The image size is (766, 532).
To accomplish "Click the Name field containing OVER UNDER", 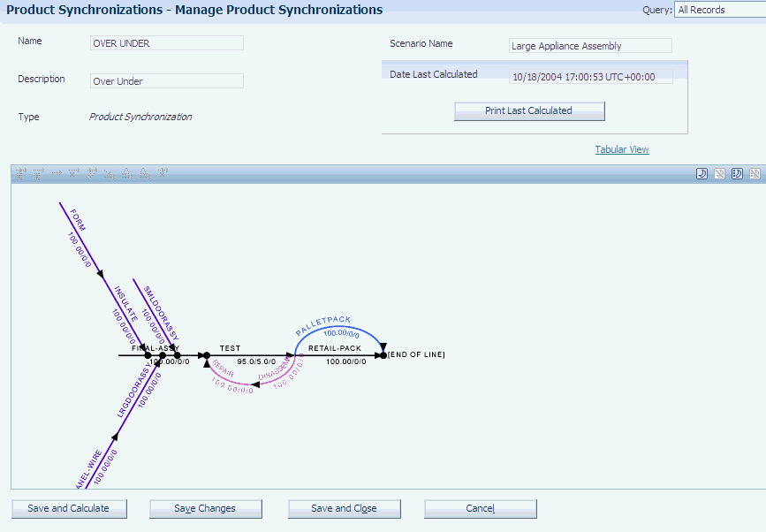I will [167, 43].
